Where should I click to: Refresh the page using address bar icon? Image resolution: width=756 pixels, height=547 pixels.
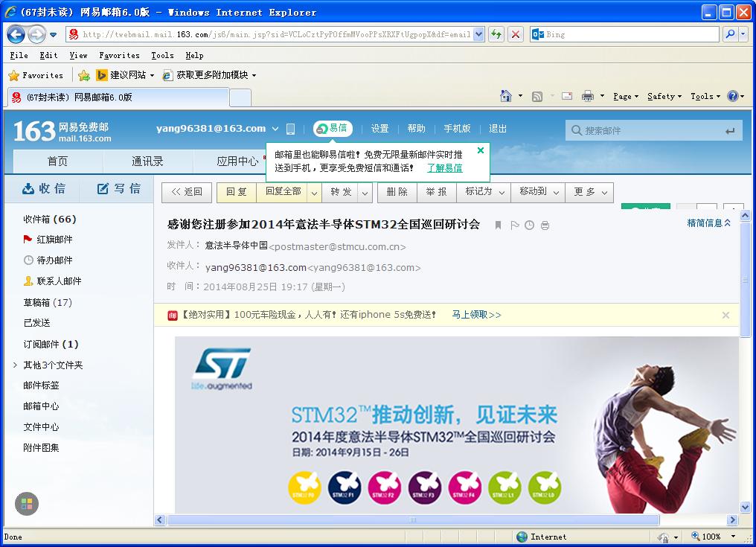pyautogui.click(x=496, y=34)
